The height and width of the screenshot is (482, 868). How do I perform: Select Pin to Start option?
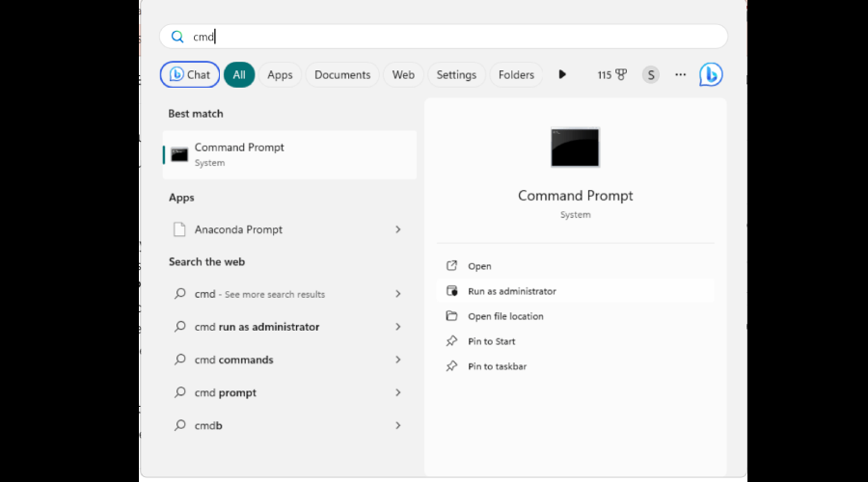click(491, 341)
